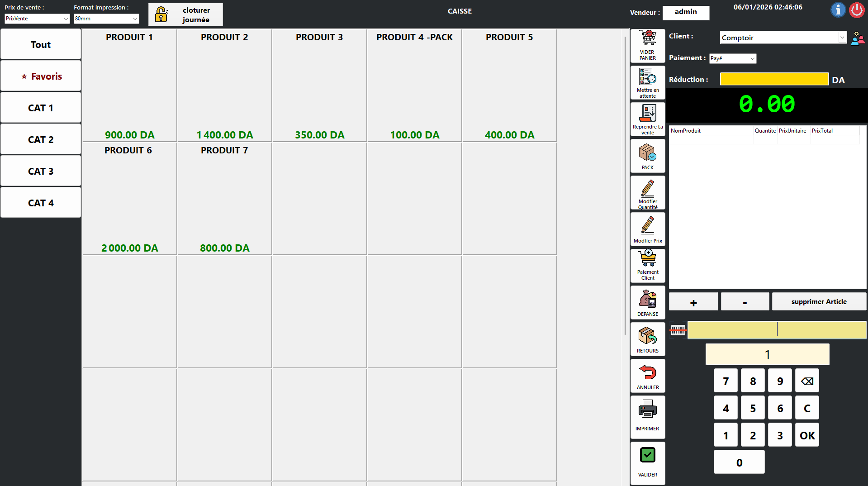Click the supprimer Article button
The width and height of the screenshot is (868, 486).
(x=819, y=302)
